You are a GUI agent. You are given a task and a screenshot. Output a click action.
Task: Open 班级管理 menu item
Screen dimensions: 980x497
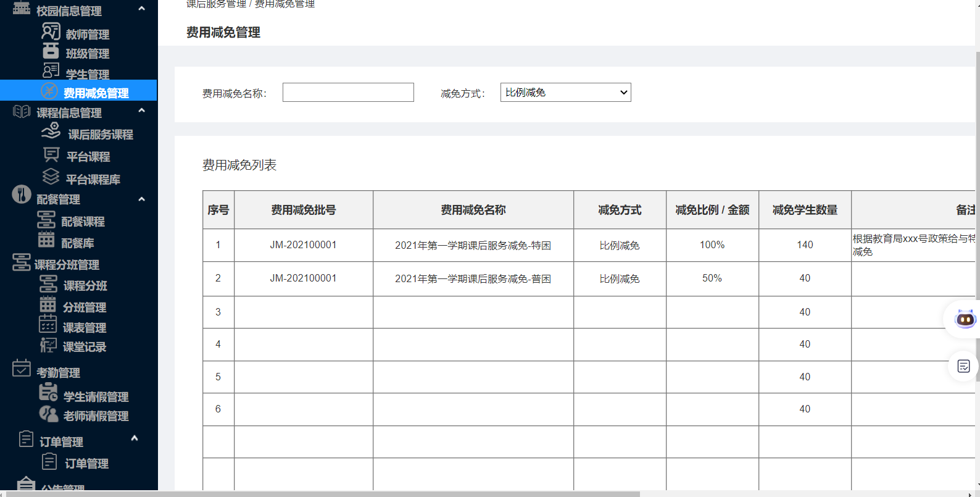pos(88,54)
